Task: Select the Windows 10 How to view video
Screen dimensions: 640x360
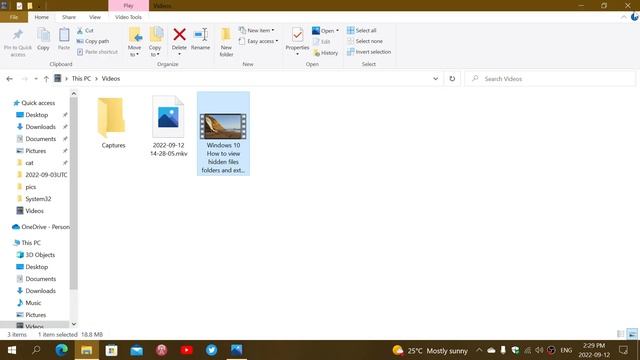Action: click(x=223, y=134)
